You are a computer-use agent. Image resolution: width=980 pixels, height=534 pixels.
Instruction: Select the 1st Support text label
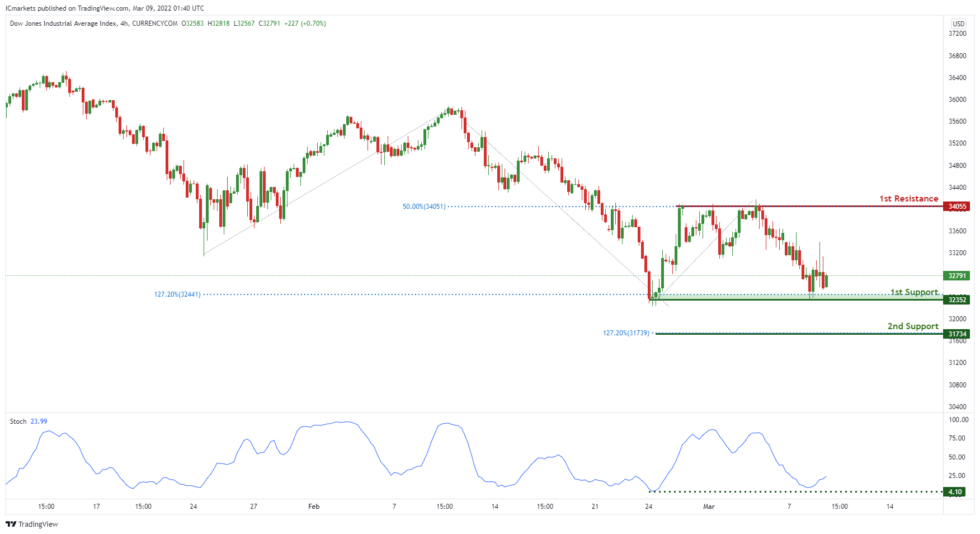click(914, 292)
